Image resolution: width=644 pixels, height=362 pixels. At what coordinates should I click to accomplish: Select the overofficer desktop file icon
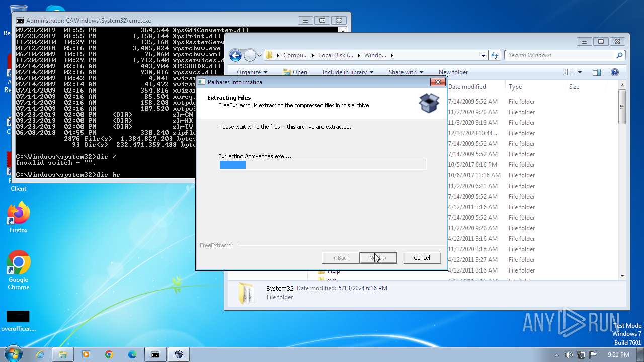click(x=18, y=321)
